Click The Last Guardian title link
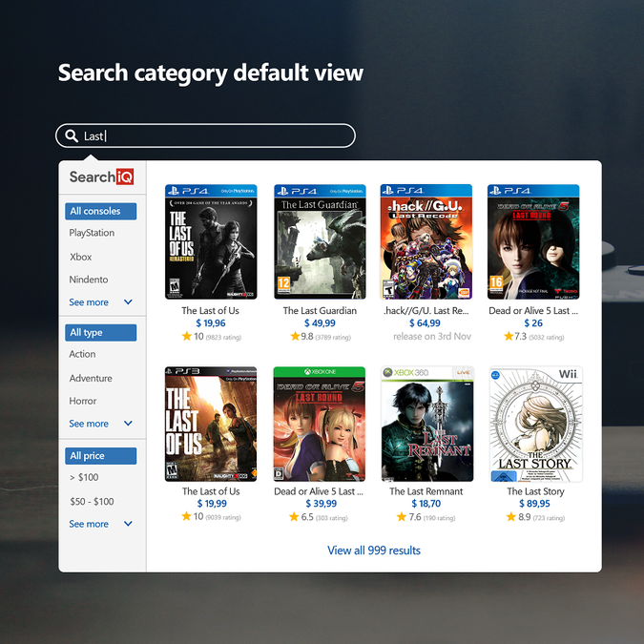 coord(320,310)
